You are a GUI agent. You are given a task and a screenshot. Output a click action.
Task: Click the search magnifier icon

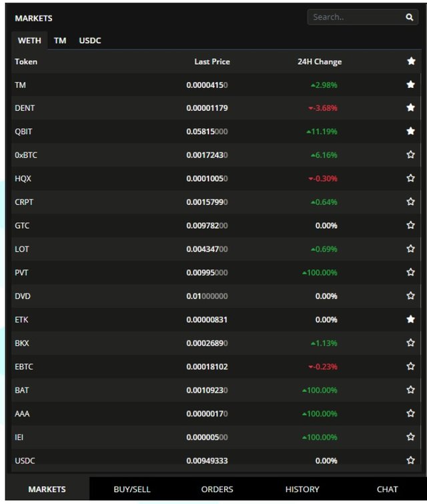(x=410, y=18)
